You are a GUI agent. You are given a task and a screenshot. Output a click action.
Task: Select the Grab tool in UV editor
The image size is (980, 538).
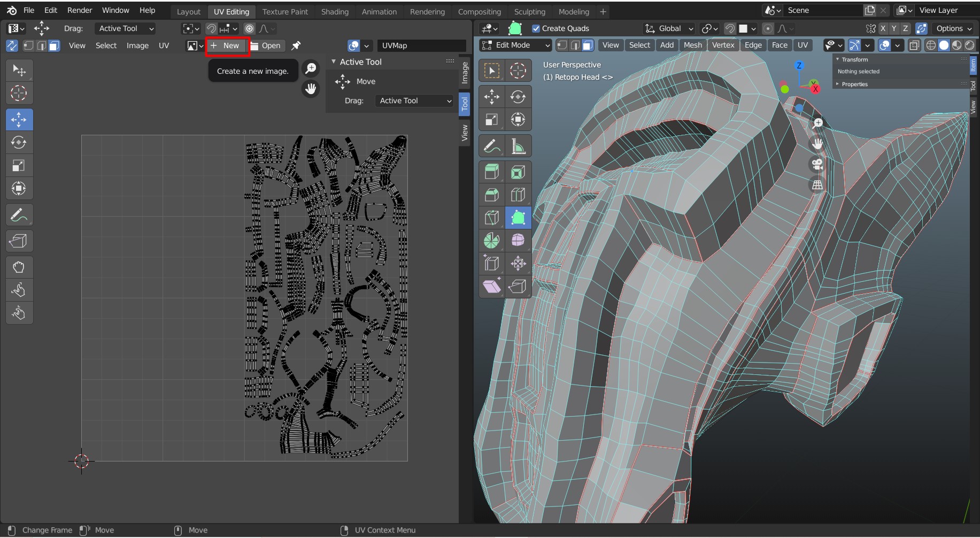[x=19, y=267]
